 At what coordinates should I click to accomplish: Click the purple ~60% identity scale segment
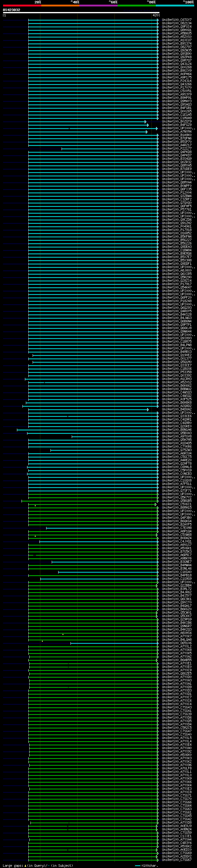[99, 6]
